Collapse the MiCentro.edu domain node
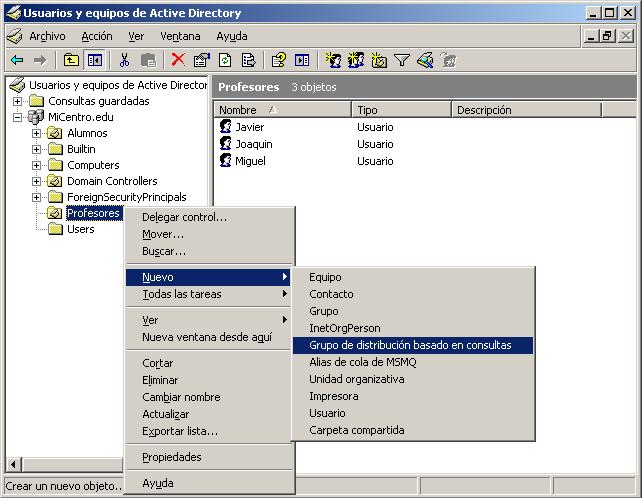Image resolution: width=642 pixels, height=498 pixels. click(x=17, y=117)
